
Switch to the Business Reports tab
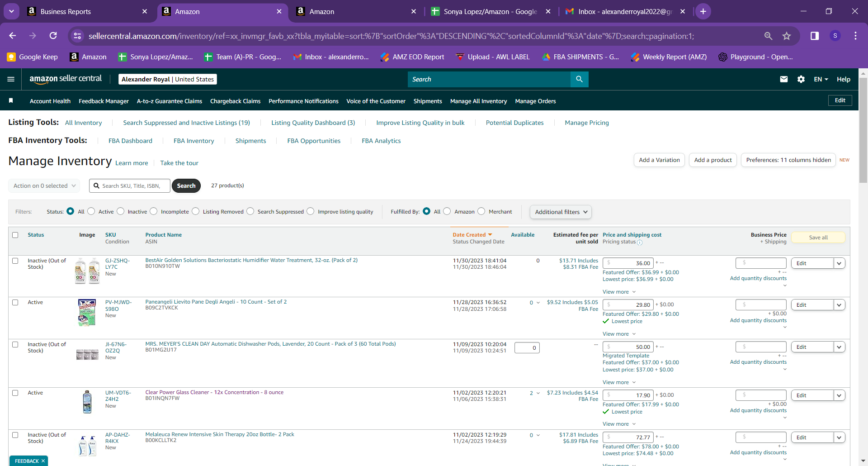pos(88,11)
